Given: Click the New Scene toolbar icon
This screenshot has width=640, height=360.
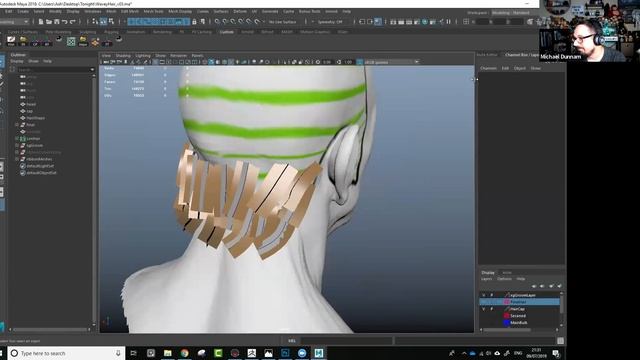Looking at the screenshot, I should pyautogui.click(x=41, y=22).
